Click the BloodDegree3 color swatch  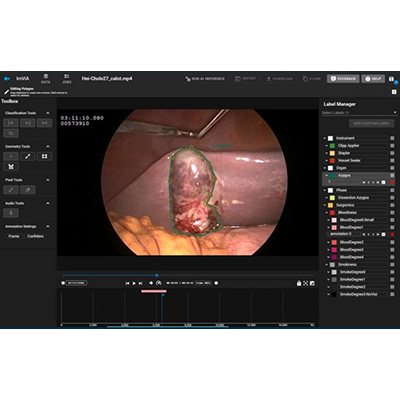point(334,250)
